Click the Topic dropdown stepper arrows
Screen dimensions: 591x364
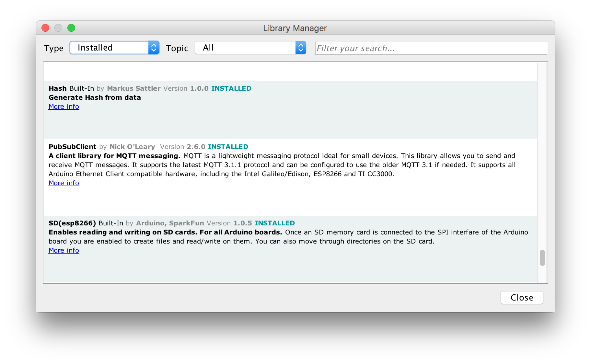pyautogui.click(x=301, y=48)
